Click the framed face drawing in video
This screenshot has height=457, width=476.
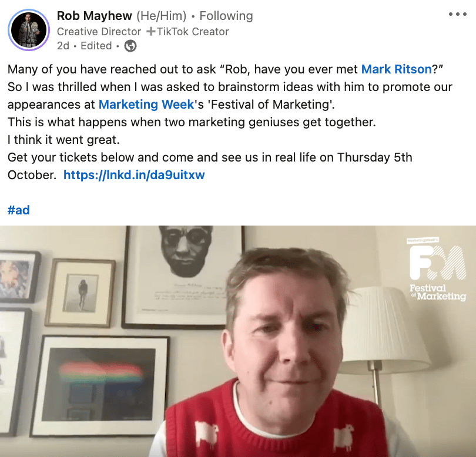click(x=183, y=277)
